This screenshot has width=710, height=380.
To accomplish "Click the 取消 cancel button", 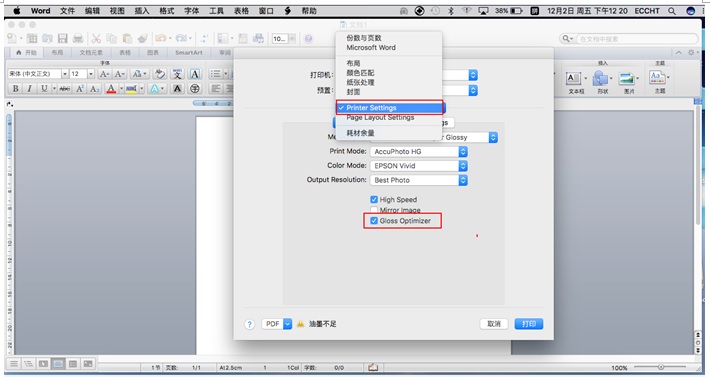I will tap(494, 324).
